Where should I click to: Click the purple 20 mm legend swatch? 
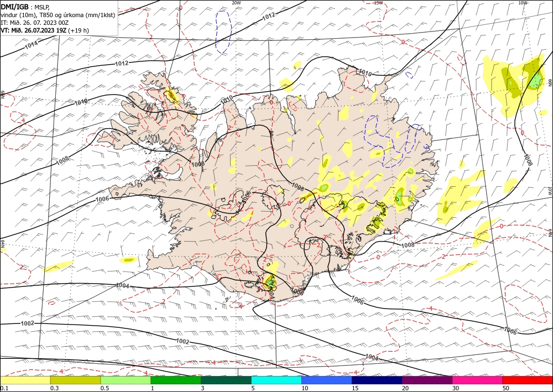pos(427,380)
